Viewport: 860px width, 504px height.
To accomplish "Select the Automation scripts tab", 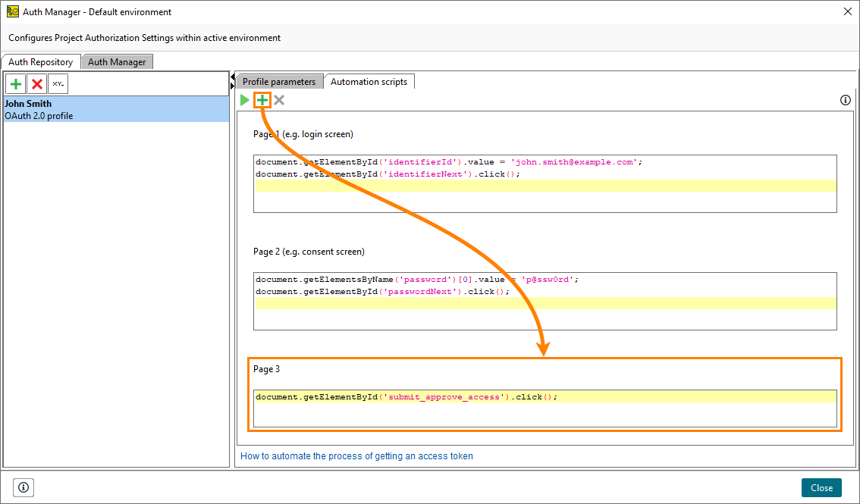I will tap(369, 81).
